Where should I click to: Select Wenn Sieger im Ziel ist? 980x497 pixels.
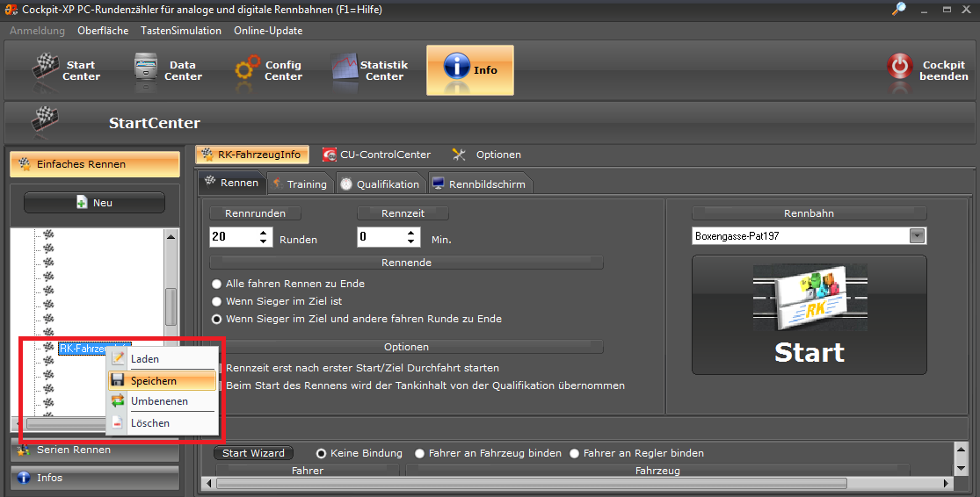point(217,301)
